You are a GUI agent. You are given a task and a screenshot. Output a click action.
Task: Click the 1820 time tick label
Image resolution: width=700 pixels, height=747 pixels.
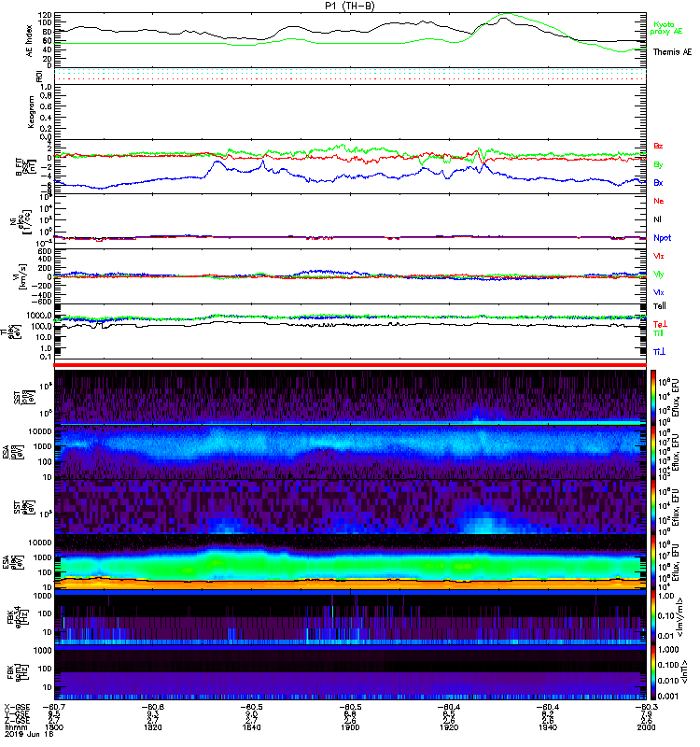(153, 727)
